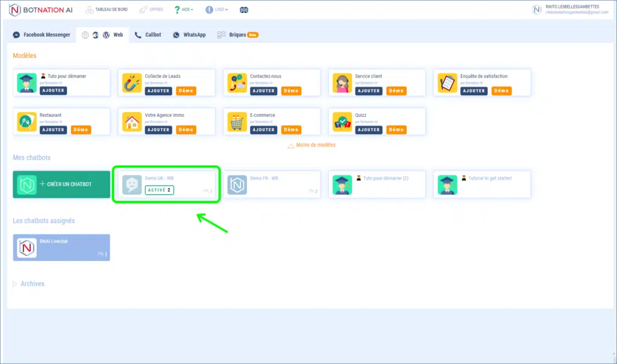Viewport: 617px width, 364px height.
Task: Open the Callbot tab
Action: coord(148,35)
